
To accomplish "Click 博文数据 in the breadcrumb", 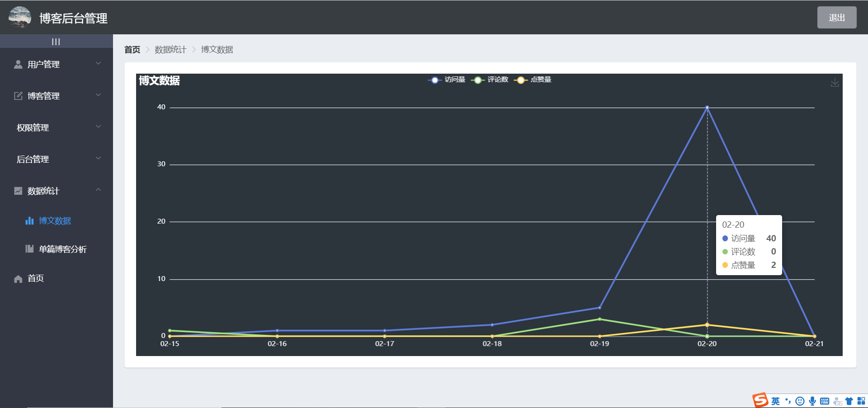I will pyautogui.click(x=217, y=50).
